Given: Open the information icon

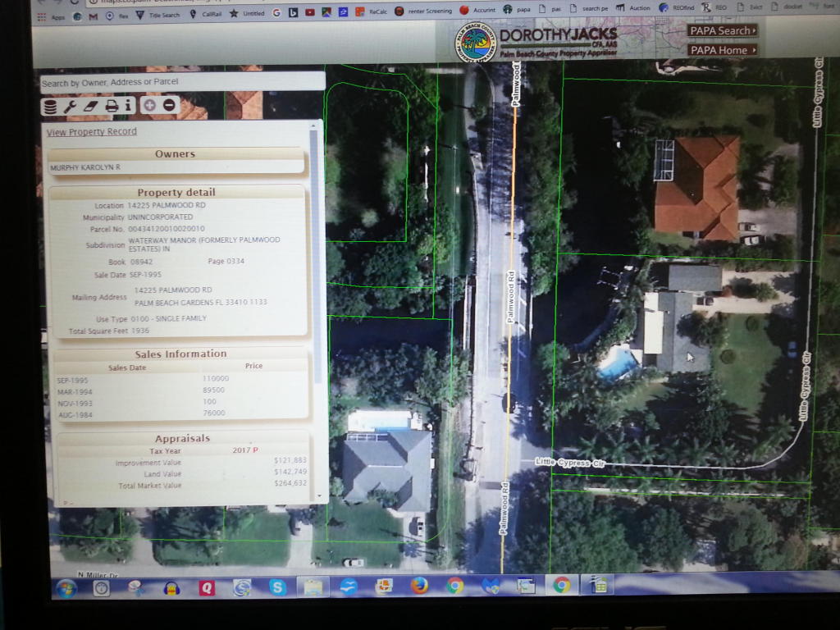Looking at the screenshot, I should click(x=128, y=106).
